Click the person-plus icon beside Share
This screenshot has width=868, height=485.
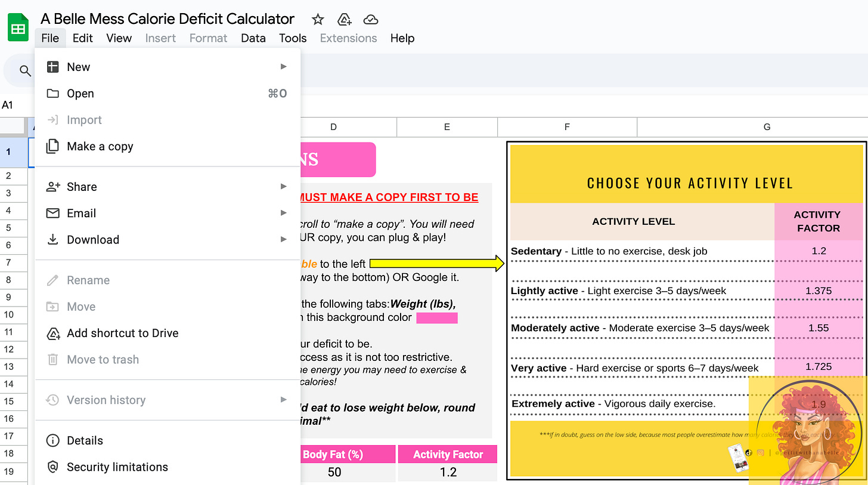click(x=53, y=187)
